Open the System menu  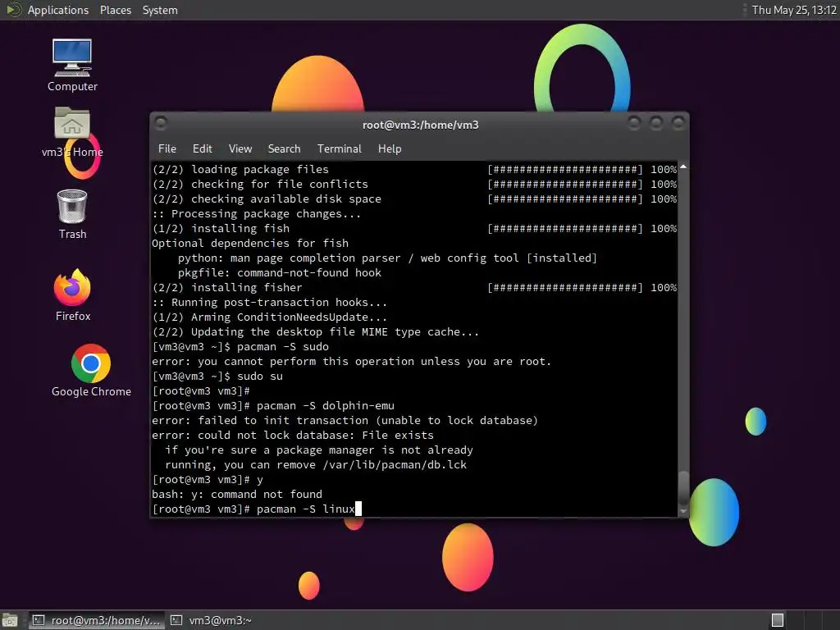160,10
